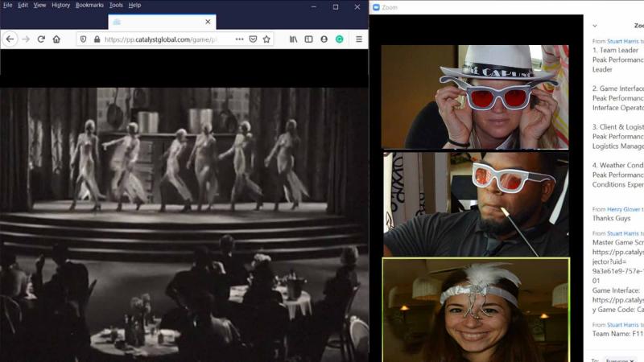Viewport: 644px width, 362px height.
Task: Open the Firefox account icon
Action: point(324,39)
